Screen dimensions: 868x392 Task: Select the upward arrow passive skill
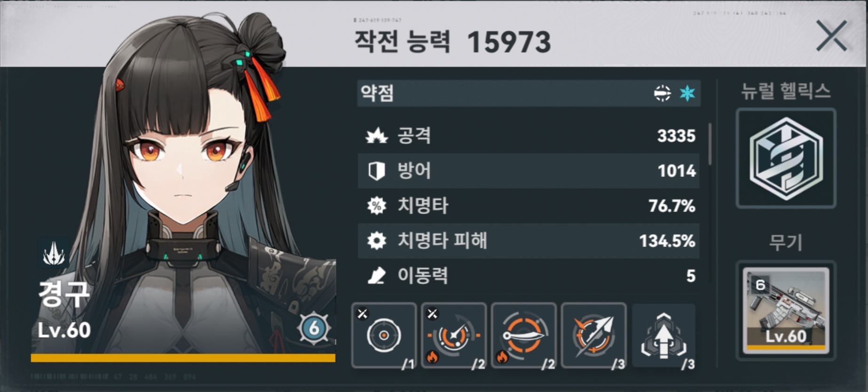[x=663, y=335]
